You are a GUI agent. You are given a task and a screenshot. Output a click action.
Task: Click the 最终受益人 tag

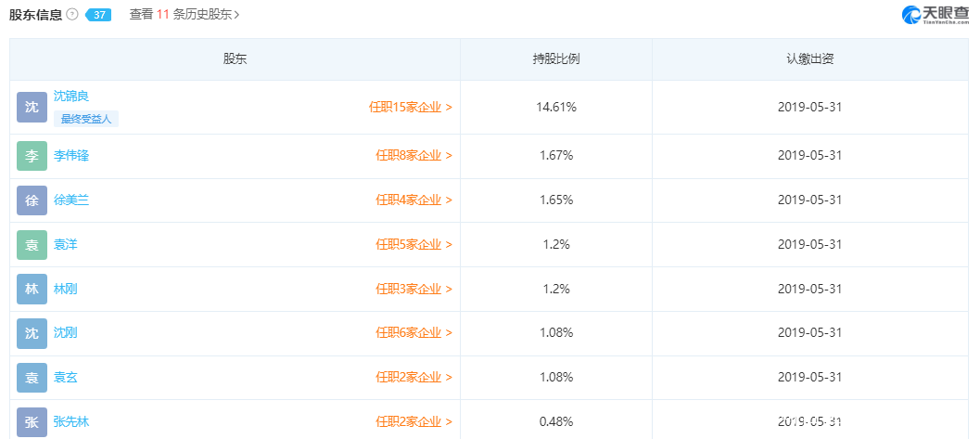click(x=86, y=119)
